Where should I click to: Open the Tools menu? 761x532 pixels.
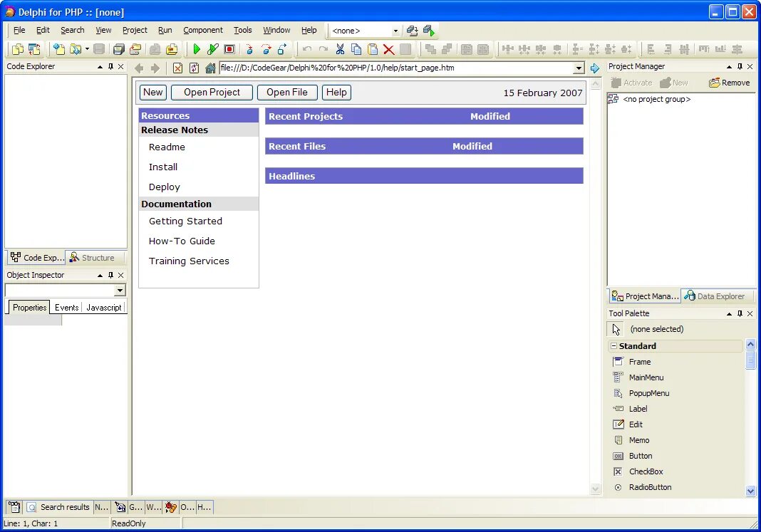coord(243,30)
